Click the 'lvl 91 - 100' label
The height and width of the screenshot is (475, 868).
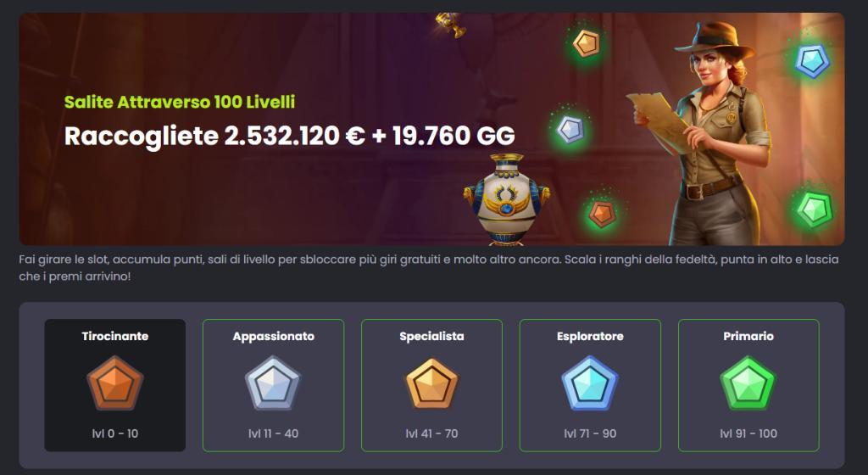point(748,433)
